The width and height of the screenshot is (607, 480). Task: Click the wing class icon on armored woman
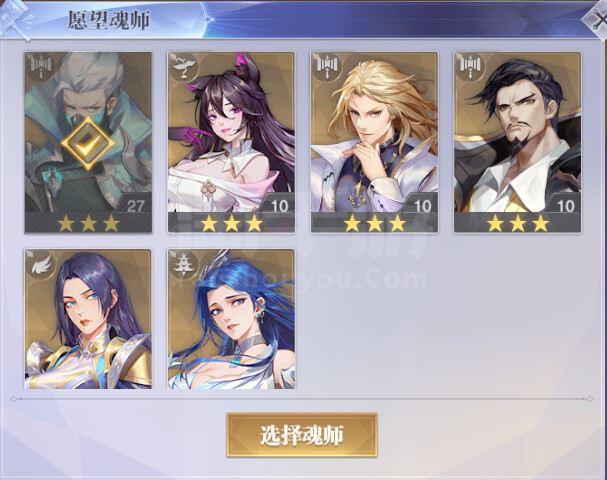[40, 264]
